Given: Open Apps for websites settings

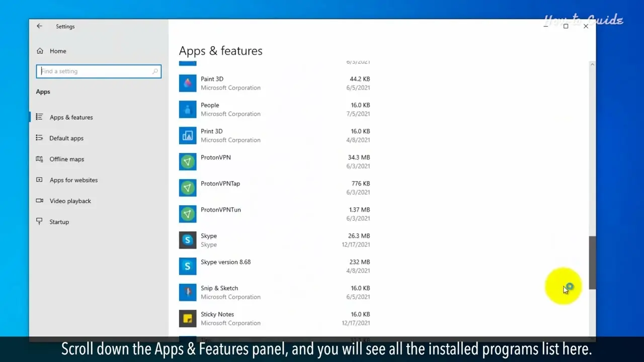Looking at the screenshot, I should point(73,180).
